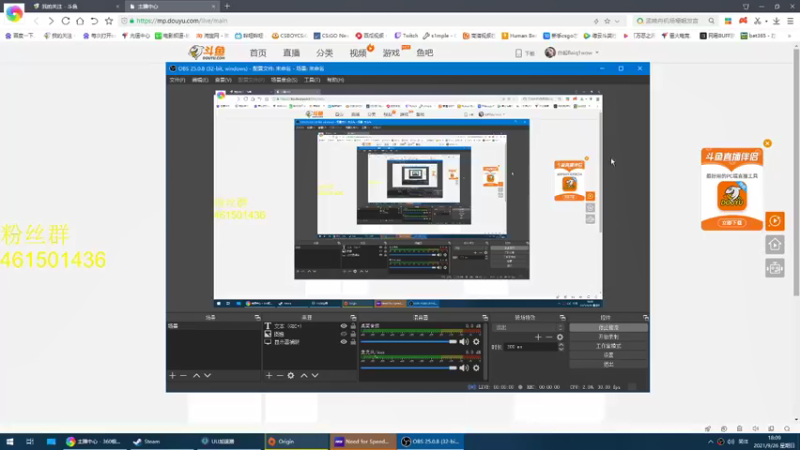Show hidden system tray icons chevron
This screenshot has height=450, width=800.
(710, 442)
